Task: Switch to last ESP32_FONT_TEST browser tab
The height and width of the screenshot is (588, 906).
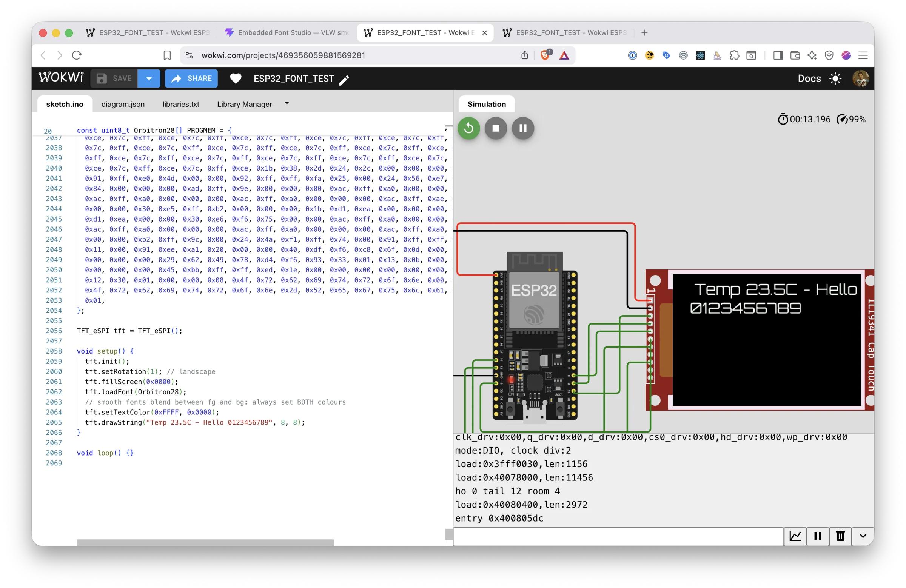Action: tap(565, 33)
